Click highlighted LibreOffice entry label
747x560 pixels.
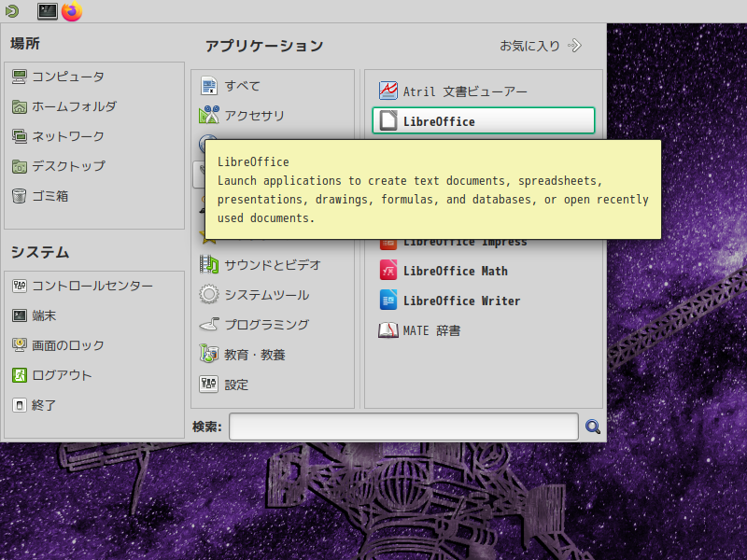tap(439, 121)
